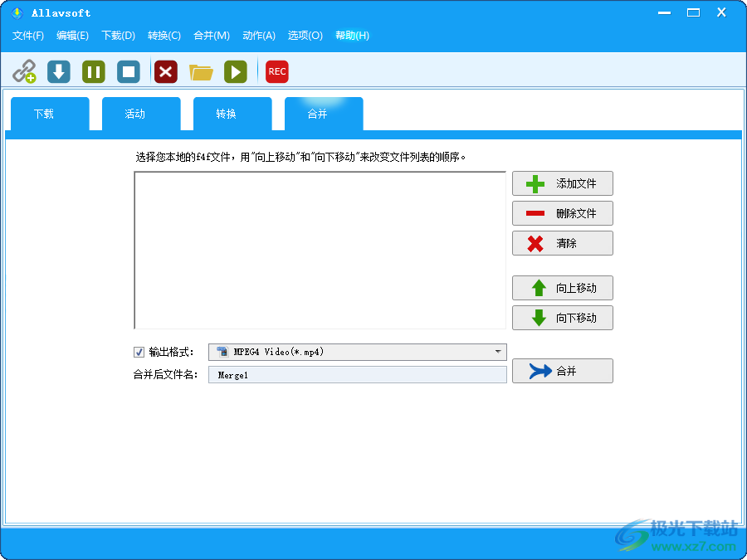This screenshot has width=747, height=560.
Task: Start screen recording with REC icon
Action: click(276, 72)
